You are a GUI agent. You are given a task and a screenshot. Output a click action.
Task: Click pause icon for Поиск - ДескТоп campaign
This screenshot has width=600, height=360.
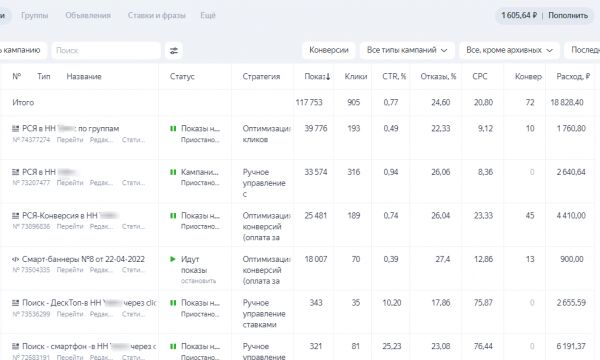[173, 303]
